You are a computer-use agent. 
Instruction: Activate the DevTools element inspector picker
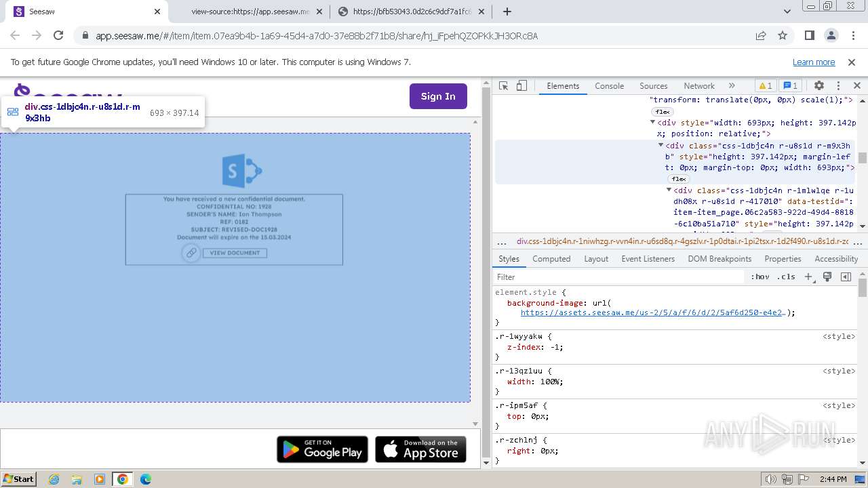(x=503, y=86)
